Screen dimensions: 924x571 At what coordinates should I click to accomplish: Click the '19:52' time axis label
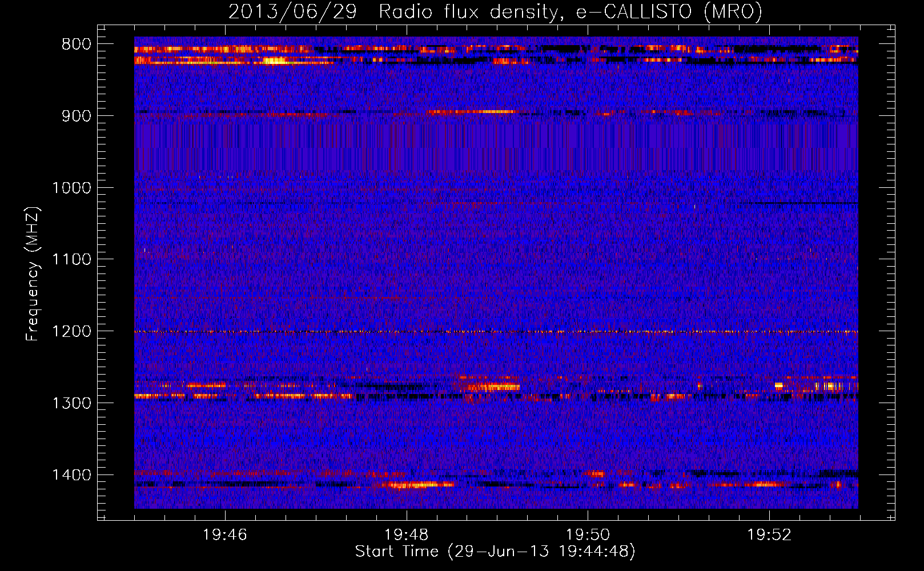coord(769,535)
